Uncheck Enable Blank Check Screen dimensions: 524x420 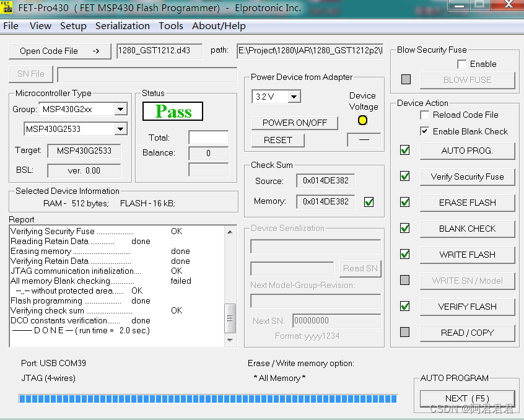(425, 130)
